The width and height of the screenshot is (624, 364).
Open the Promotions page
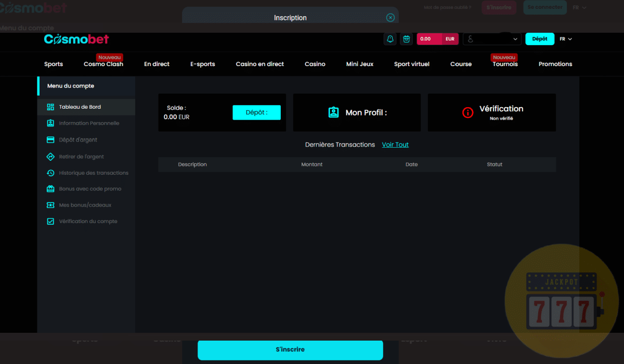pyautogui.click(x=555, y=64)
